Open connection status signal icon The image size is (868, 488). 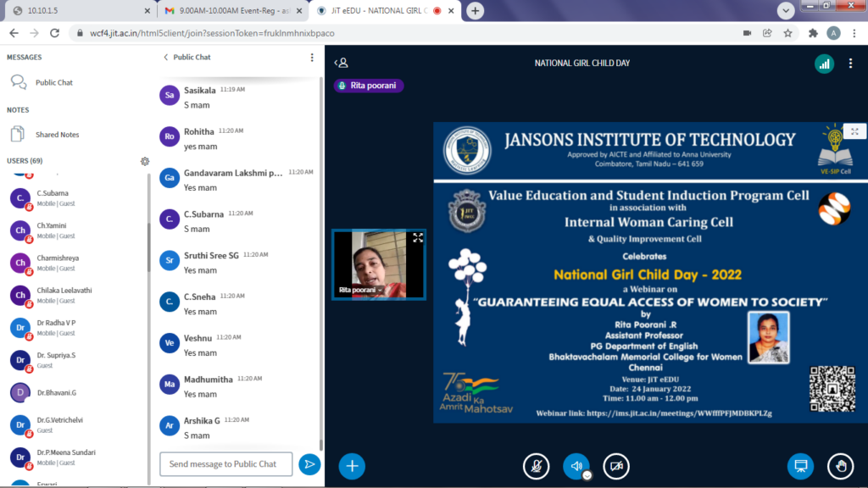pos(824,64)
